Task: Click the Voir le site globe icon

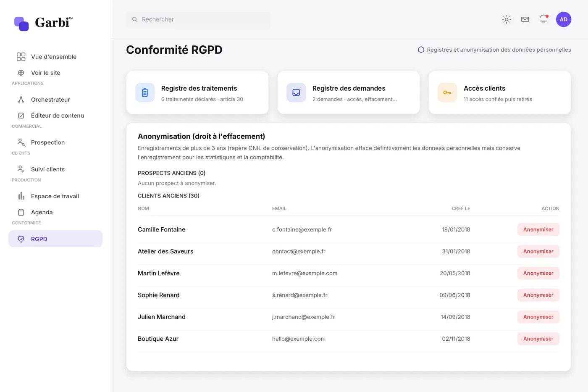Action: (x=21, y=73)
